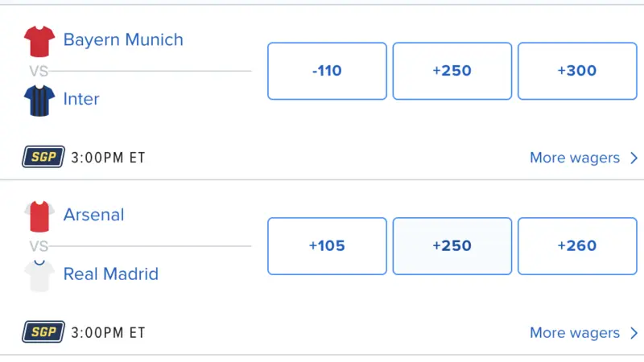Open the Bayern Munich team name link
This screenshot has height=362, width=644.
[x=123, y=40]
